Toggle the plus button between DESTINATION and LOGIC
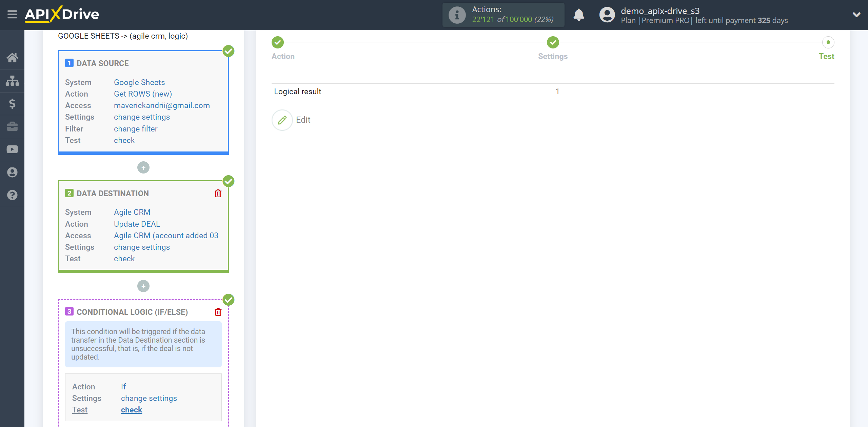 (x=143, y=286)
